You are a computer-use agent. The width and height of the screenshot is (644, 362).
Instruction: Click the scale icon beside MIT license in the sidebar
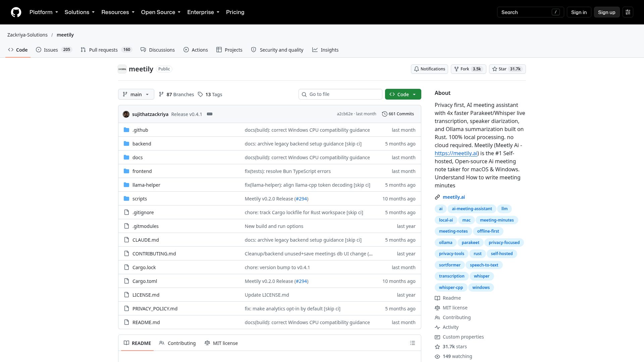(x=437, y=308)
